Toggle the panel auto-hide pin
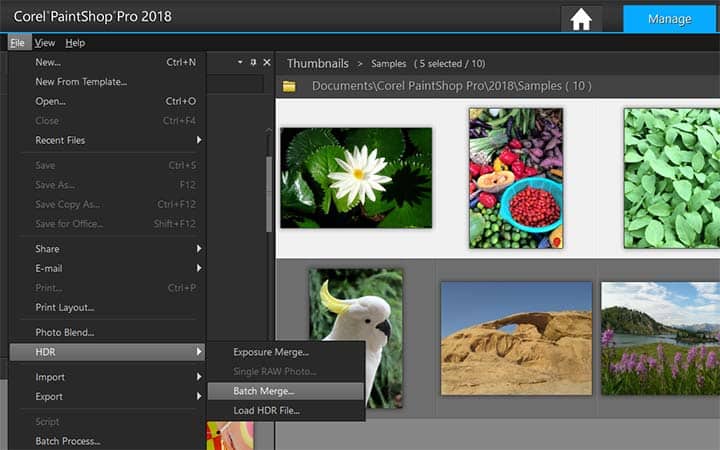Screen dimensions: 720x450 253,62
